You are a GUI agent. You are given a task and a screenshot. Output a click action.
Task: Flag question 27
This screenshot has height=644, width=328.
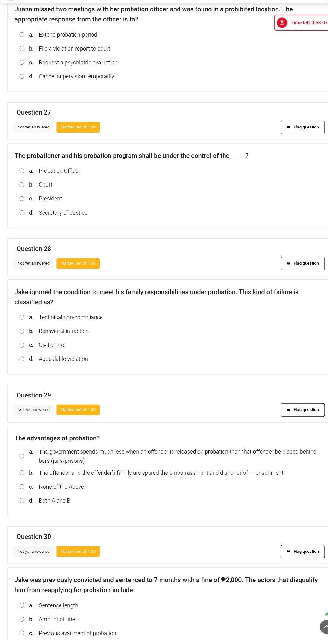click(302, 127)
